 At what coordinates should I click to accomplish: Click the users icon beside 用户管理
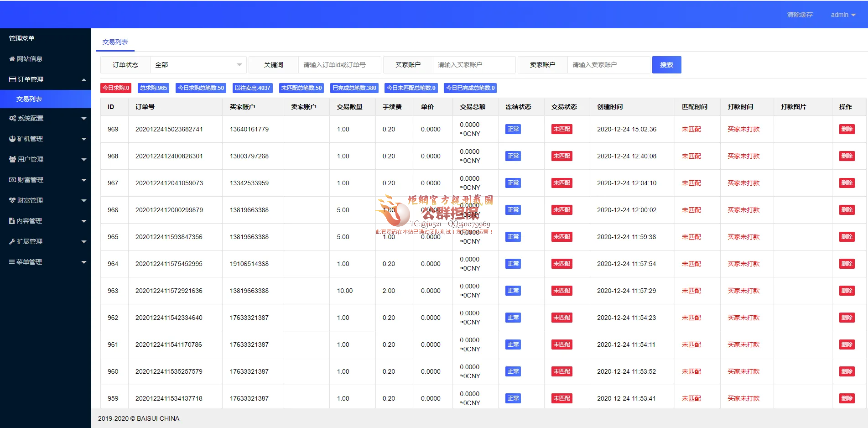[x=13, y=159]
